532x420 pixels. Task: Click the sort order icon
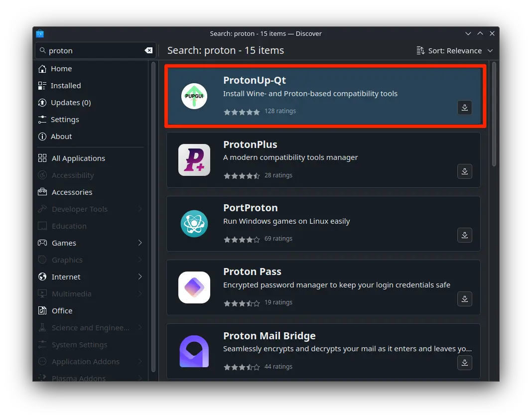click(420, 50)
